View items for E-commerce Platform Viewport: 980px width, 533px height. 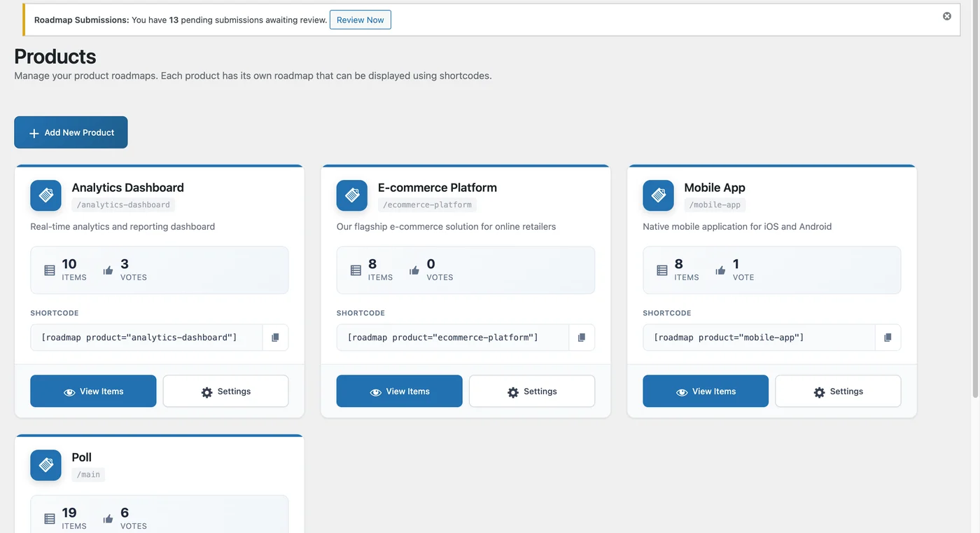point(400,392)
